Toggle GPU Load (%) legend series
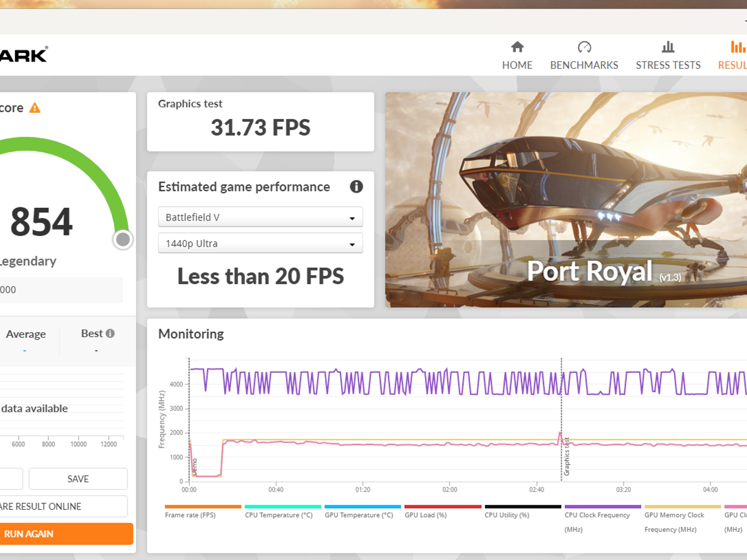 (x=443, y=512)
